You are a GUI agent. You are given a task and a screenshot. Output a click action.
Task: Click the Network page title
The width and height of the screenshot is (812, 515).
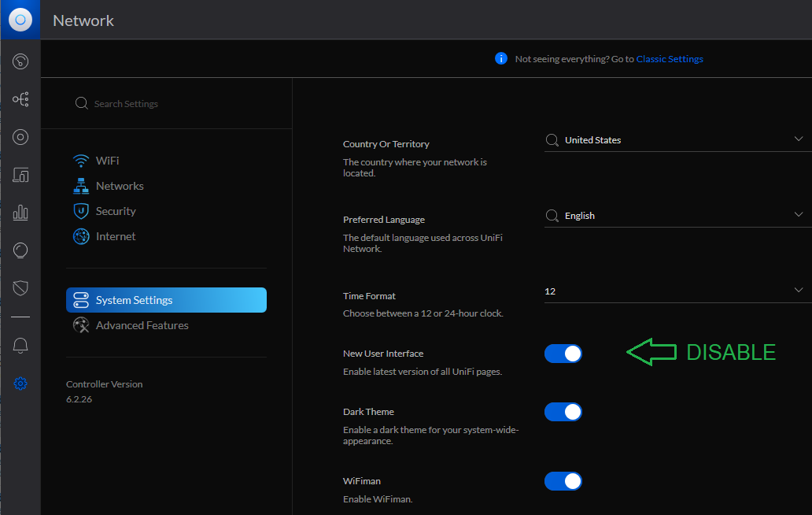(83, 20)
